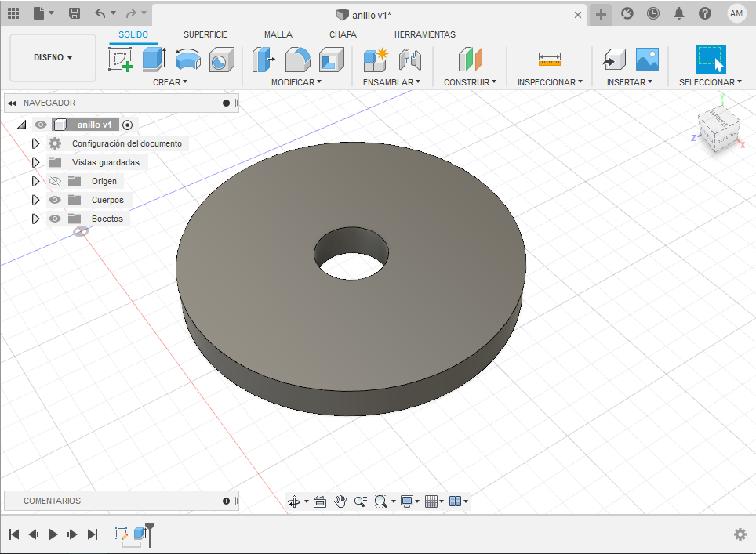Collapse the anillo v1 root node
The image size is (756, 554).
(x=21, y=125)
